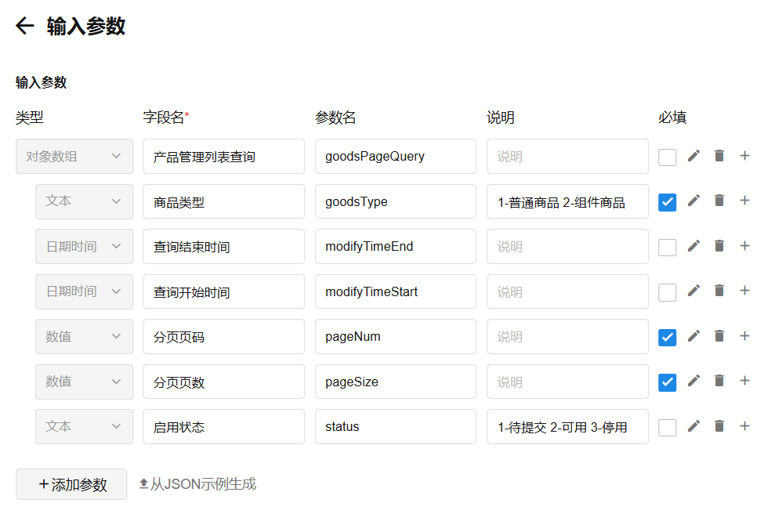This screenshot has width=764, height=532.
Task: Focus the 启用状态 field name input
Action: 223,427
